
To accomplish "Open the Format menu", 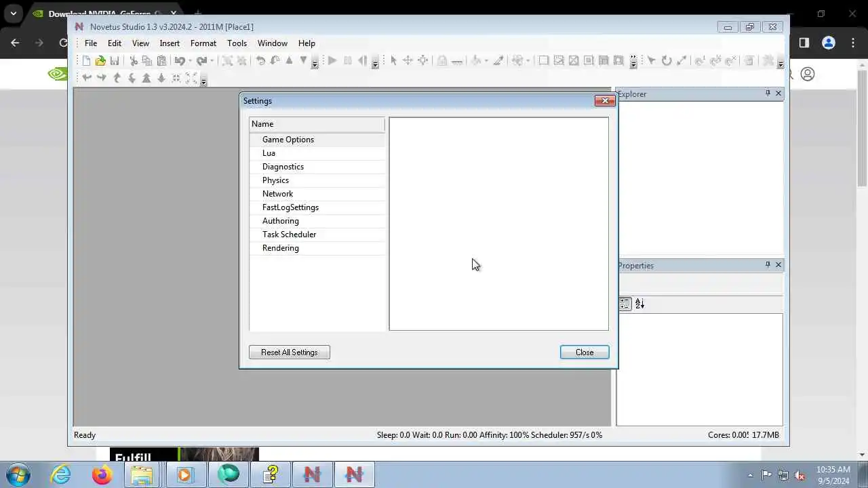I will click(x=203, y=43).
